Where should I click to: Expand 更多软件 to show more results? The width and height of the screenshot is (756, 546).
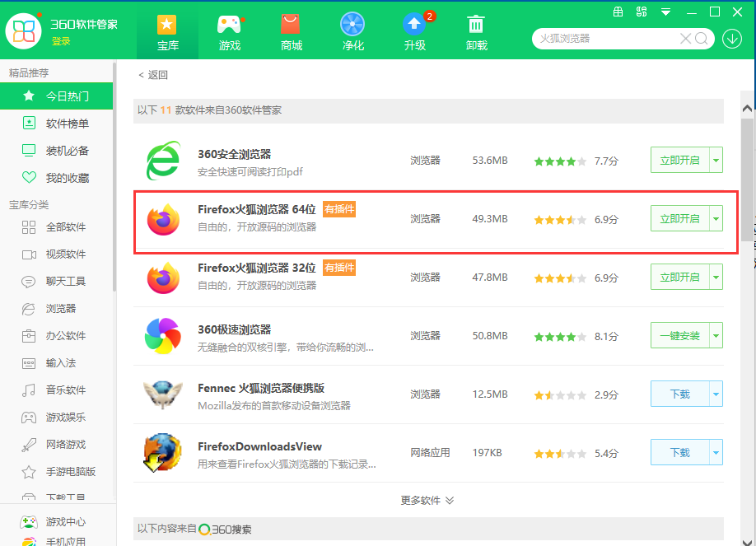(x=427, y=500)
